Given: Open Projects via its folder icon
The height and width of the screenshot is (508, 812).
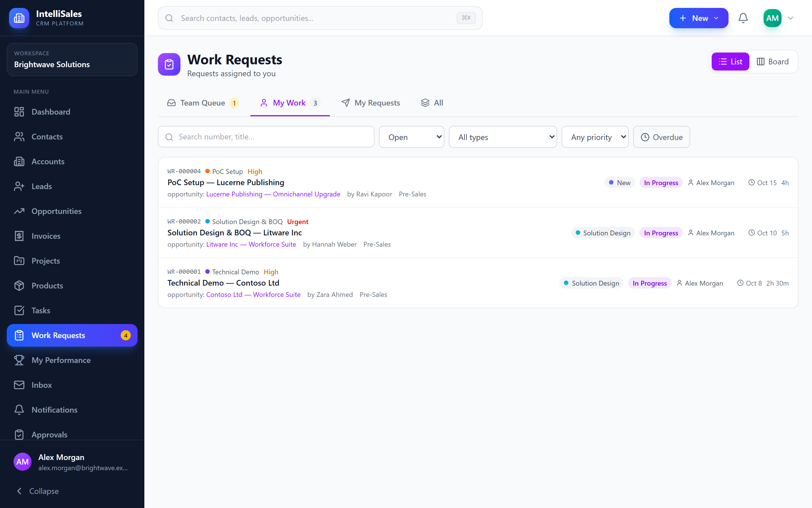Looking at the screenshot, I should [x=19, y=261].
